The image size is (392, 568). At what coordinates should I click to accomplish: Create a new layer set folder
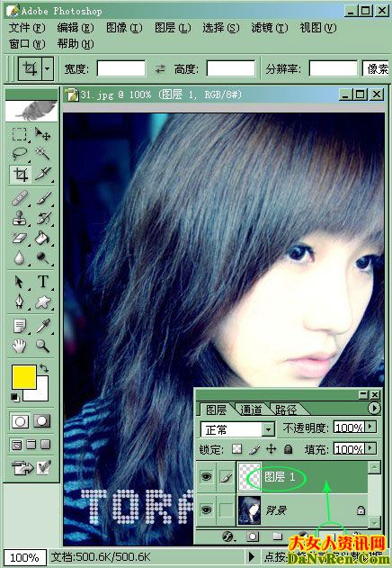278,536
